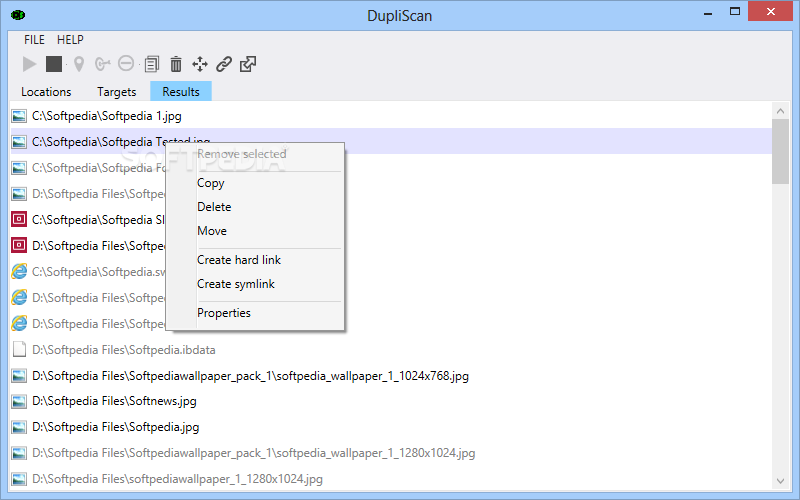Maximize the DupliScan window
The width and height of the screenshot is (800, 500).
click(735, 12)
